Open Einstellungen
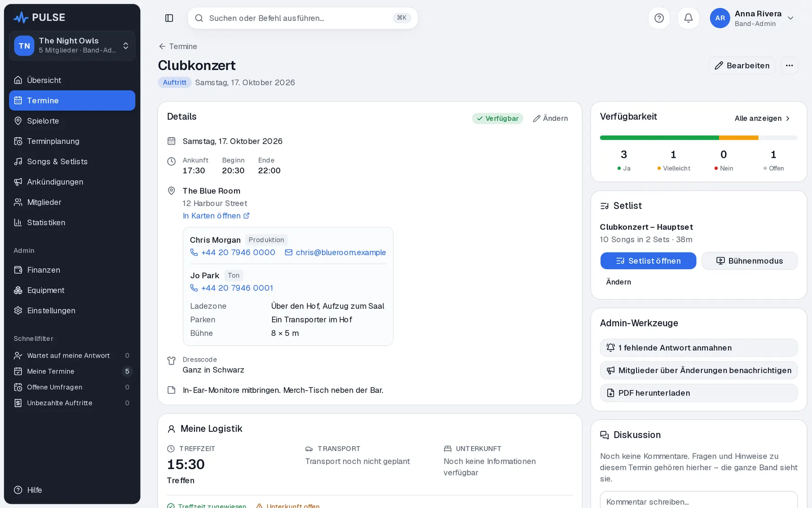 (x=72, y=310)
